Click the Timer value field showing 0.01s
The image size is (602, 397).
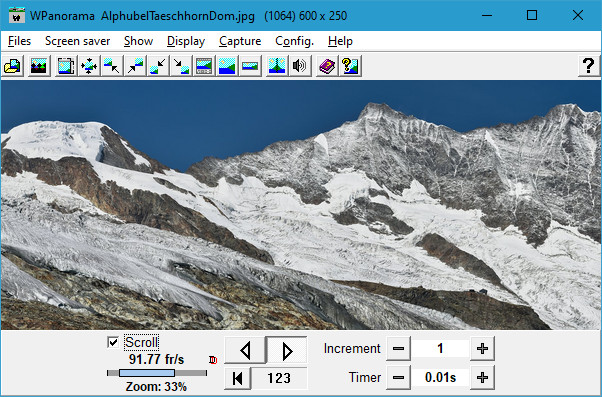click(x=440, y=377)
